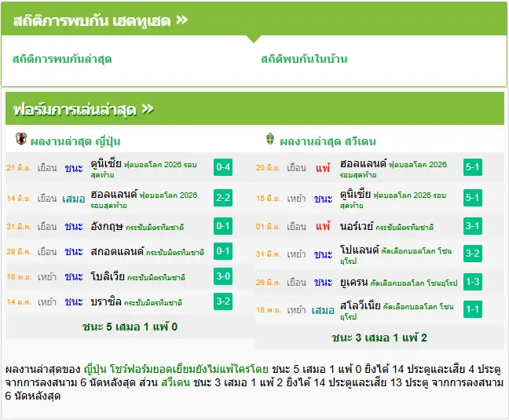Screen dimensions: 509x420
Task: Open the สถิติการพบกันล่าสุด tab
Action: (62, 59)
